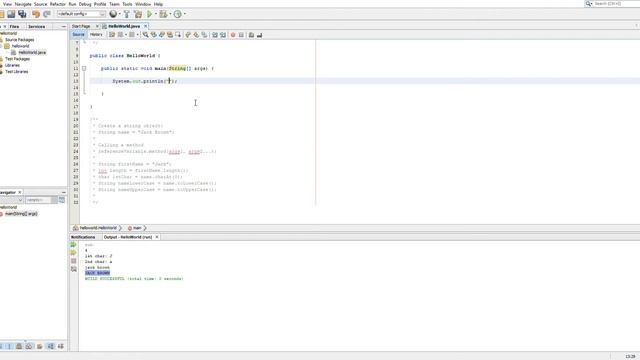Image resolution: width=640 pixels, height=360 pixels.
Task: Switch to History view
Action: [96, 35]
